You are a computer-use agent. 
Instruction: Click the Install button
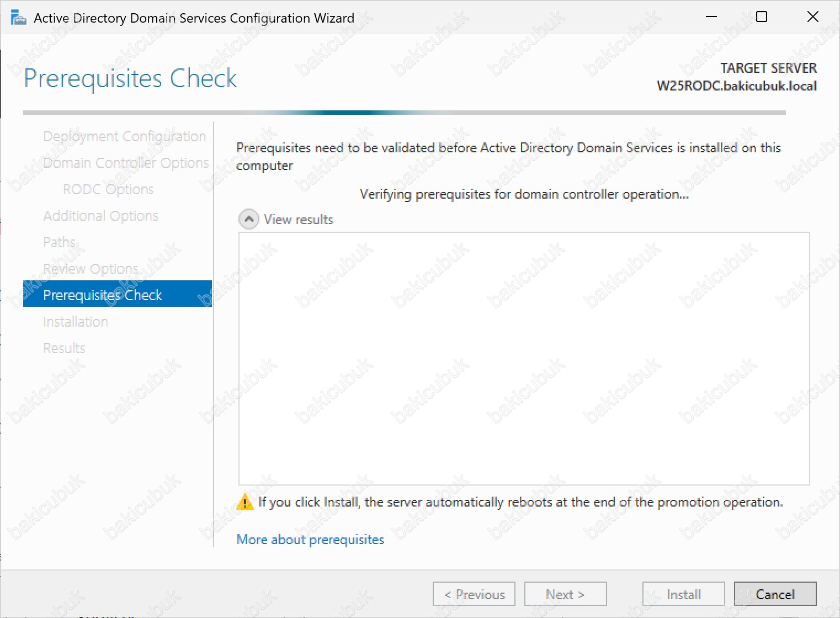(x=683, y=594)
